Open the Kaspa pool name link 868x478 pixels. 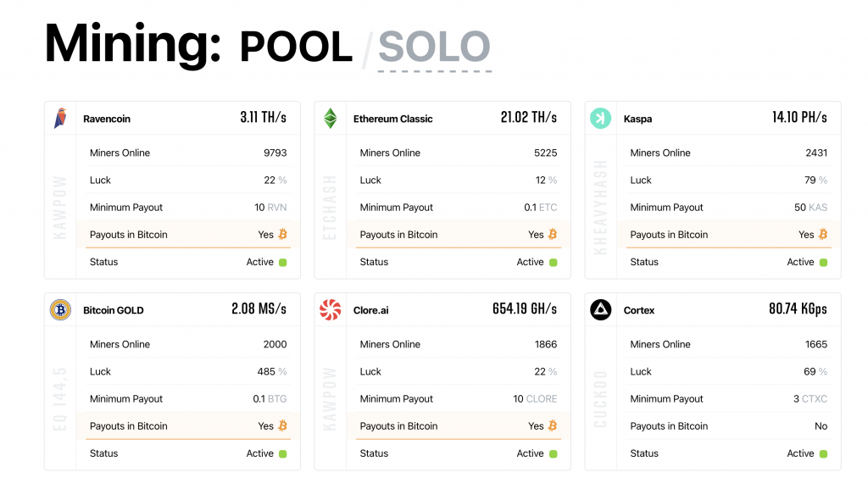(x=637, y=119)
